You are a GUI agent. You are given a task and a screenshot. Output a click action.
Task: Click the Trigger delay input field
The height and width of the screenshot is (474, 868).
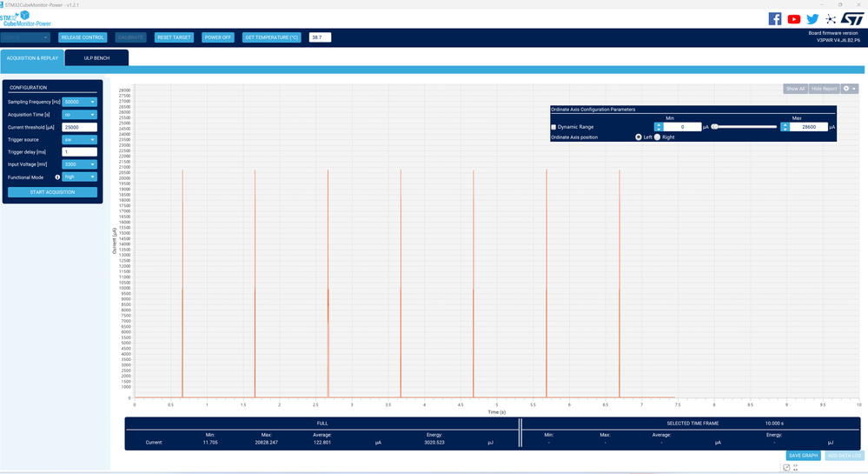pyautogui.click(x=79, y=152)
